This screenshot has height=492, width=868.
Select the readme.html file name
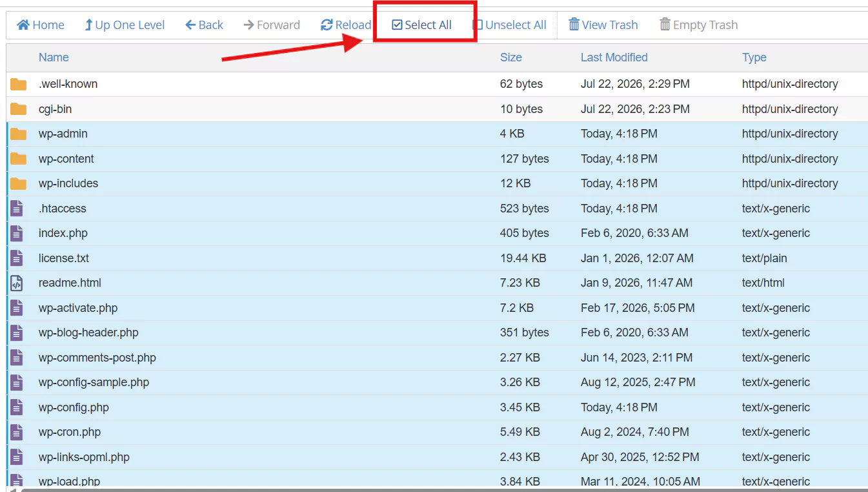(x=70, y=283)
